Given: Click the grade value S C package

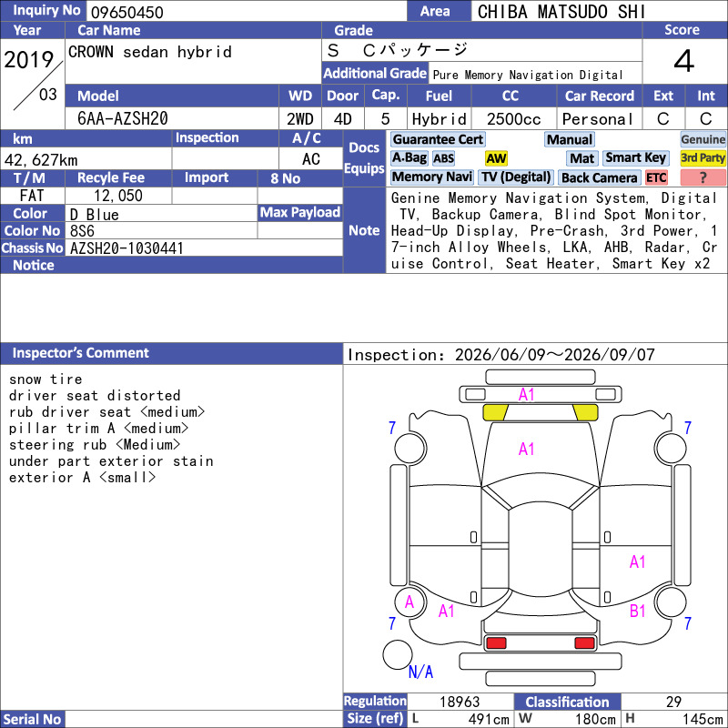Looking at the screenshot, I should click(x=397, y=50).
